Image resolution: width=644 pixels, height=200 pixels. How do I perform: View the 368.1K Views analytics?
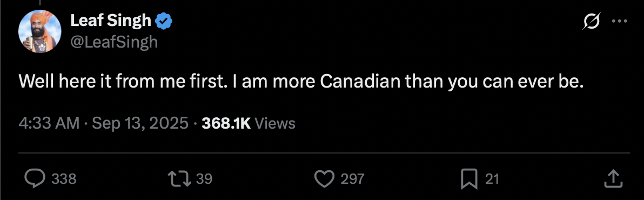click(249, 123)
